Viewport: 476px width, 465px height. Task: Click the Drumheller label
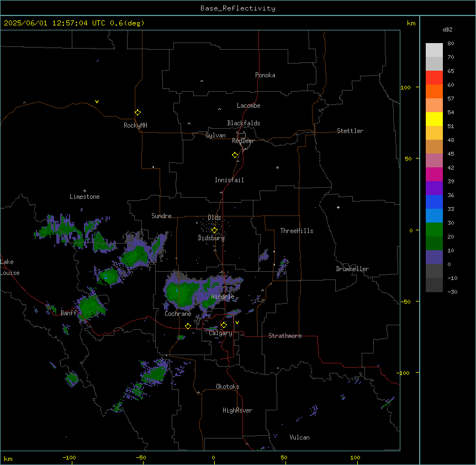click(x=352, y=269)
